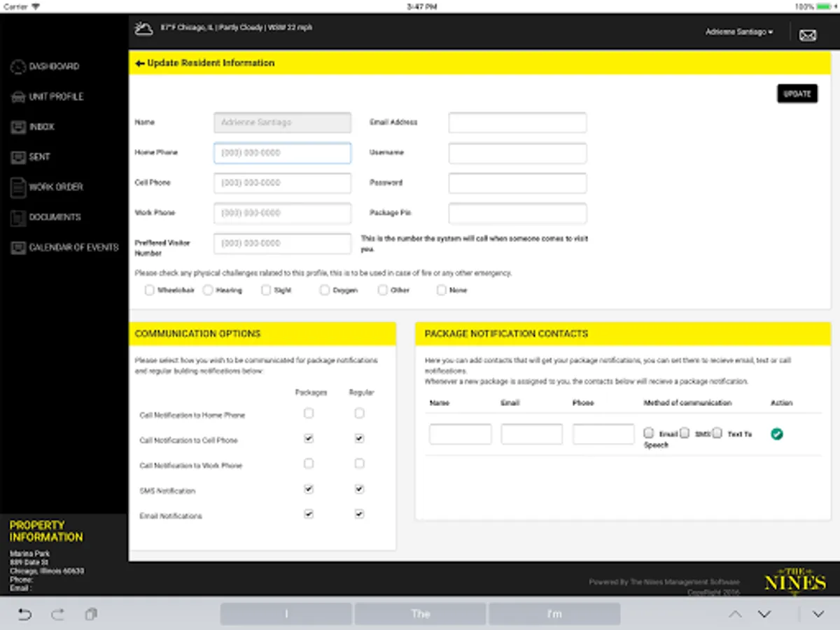
Task: Click the Email Address input field
Action: tap(517, 122)
